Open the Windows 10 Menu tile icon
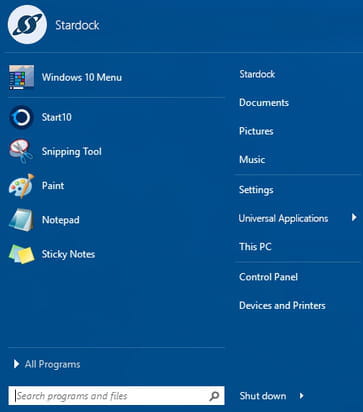 tap(21, 77)
